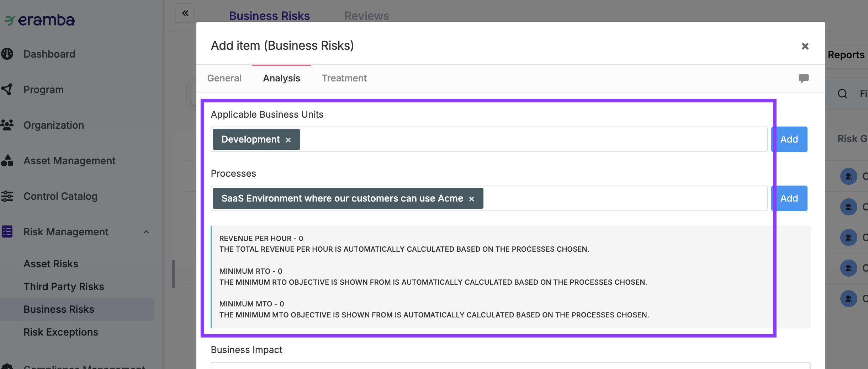This screenshot has width=868, height=369.
Task: Close the Add item dialog
Action: [x=805, y=46]
